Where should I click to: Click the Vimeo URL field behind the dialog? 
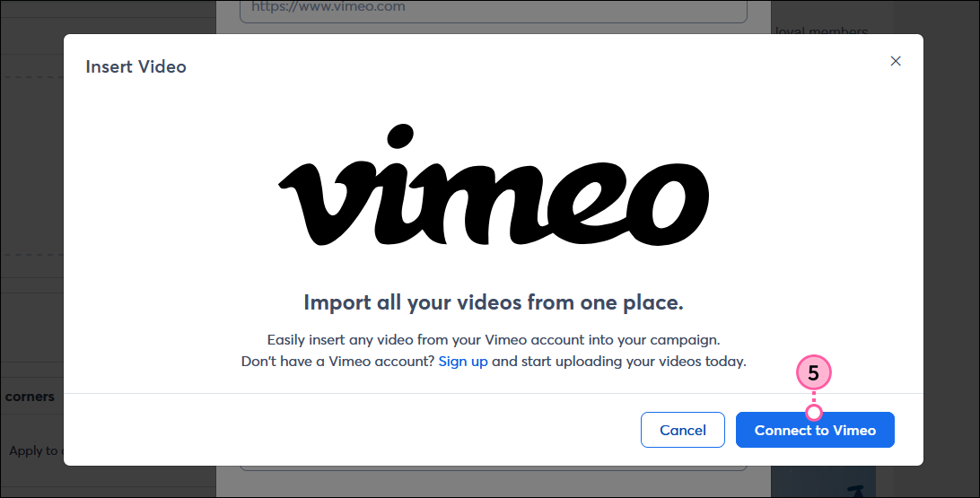pyautogui.click(x=493, y=11)
